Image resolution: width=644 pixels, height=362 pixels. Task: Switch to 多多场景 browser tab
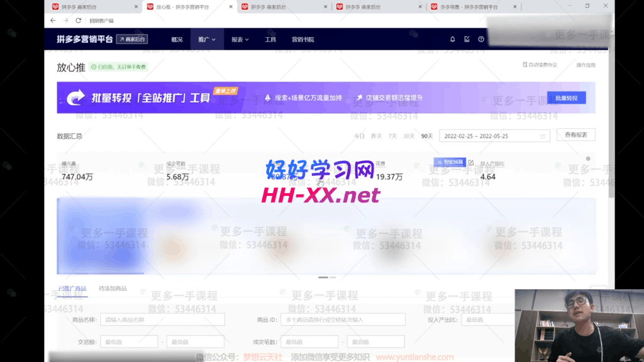click(x=474, y=6)
